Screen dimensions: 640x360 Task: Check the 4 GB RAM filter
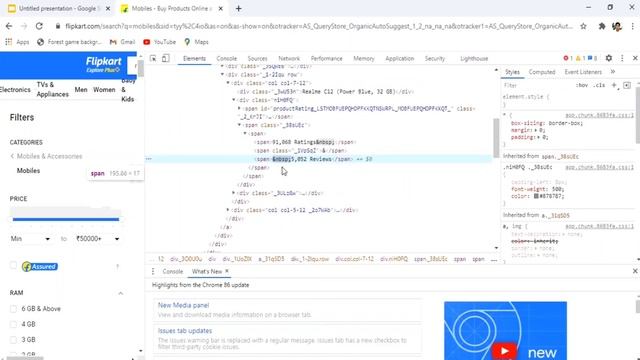[13, 324]
